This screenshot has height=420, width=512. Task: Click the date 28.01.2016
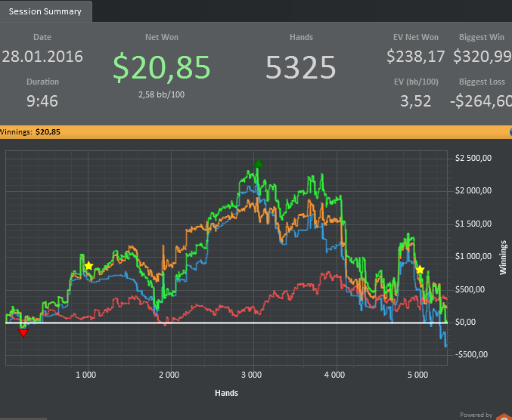click(42, 57)
